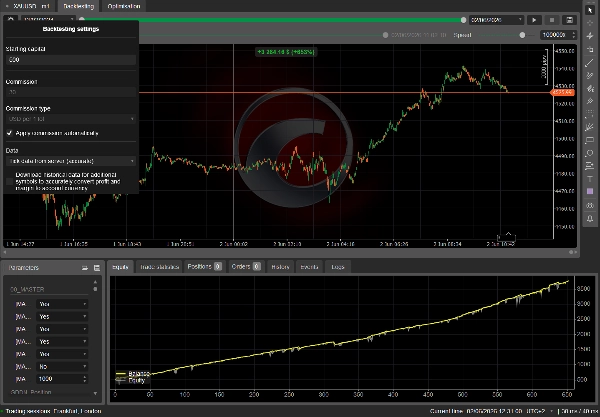The image size is (600, 417).
Task: Open the Data source dropdown
Action: pos(71,161)
